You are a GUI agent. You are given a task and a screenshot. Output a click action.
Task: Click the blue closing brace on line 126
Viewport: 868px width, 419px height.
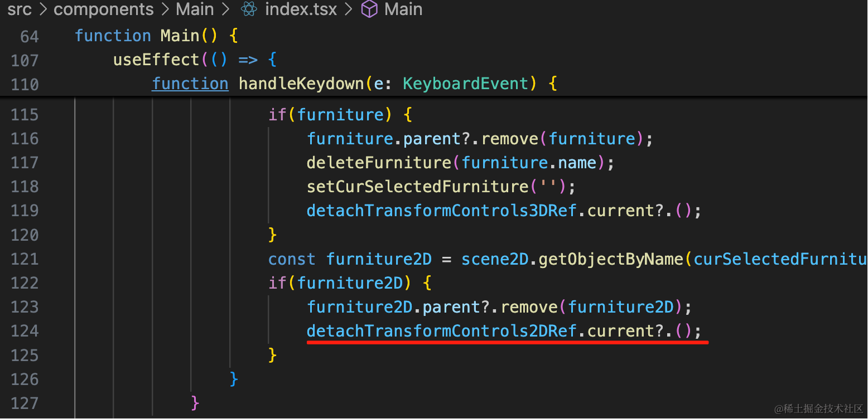point(234,379)
